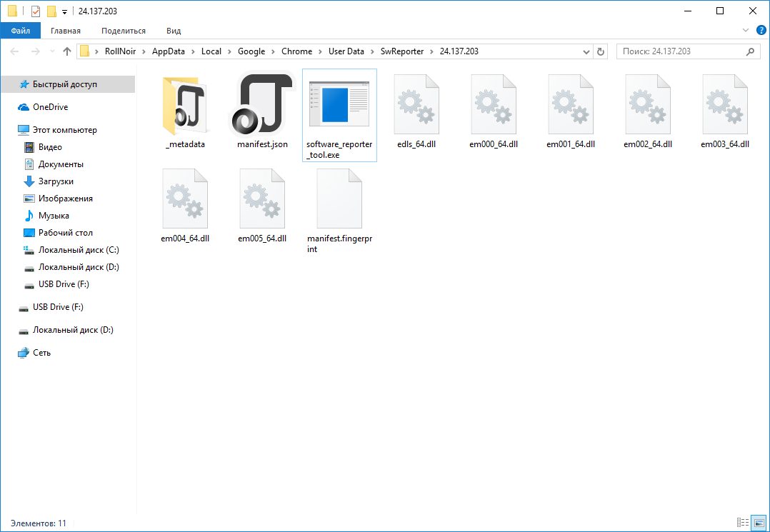Image resolution: width=770 pixels, height=532 pixels.
Task: Click the software_reporter_tool.exe name label
Action: pos(339,150)
